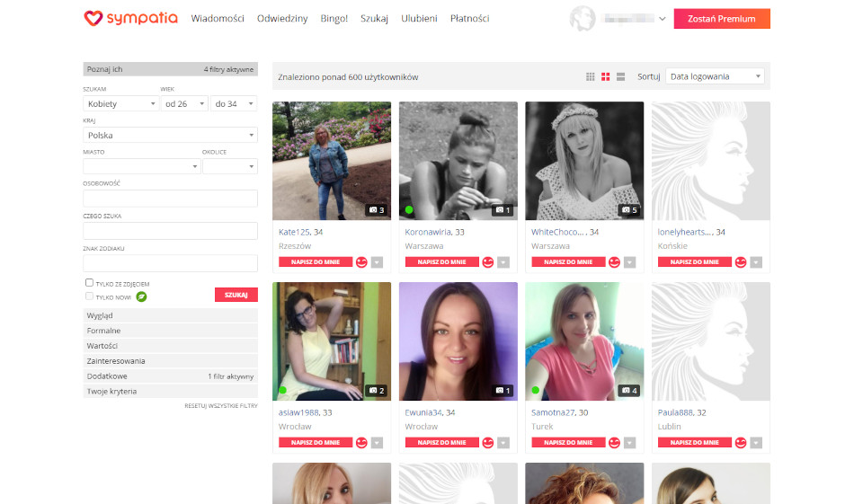Viewport: 863px width, 504px height.
Task: Click the green leaf new-users icon
Action: [141, 296]
